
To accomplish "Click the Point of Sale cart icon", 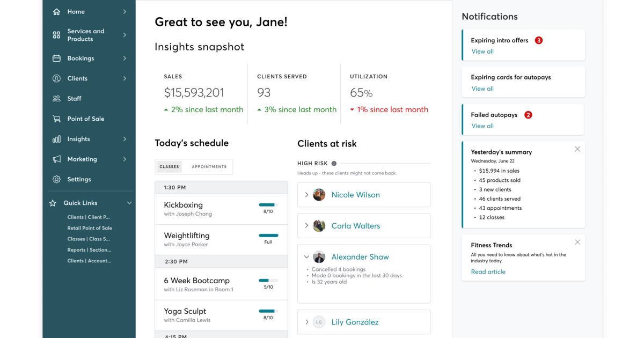I will point(55,119).
